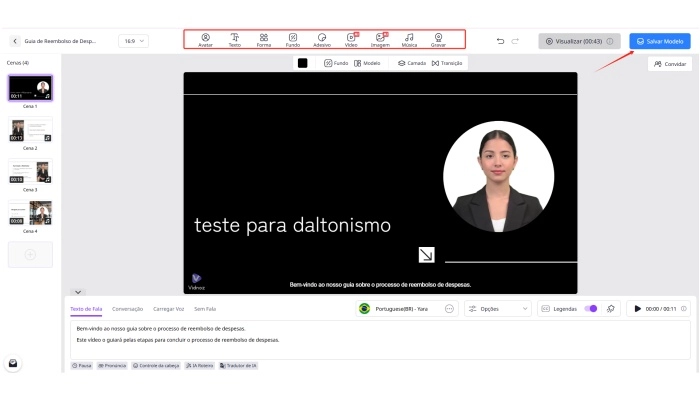700x400 pixels.
Task: Click the Visualizar info icon
Action: coord(610,41)
